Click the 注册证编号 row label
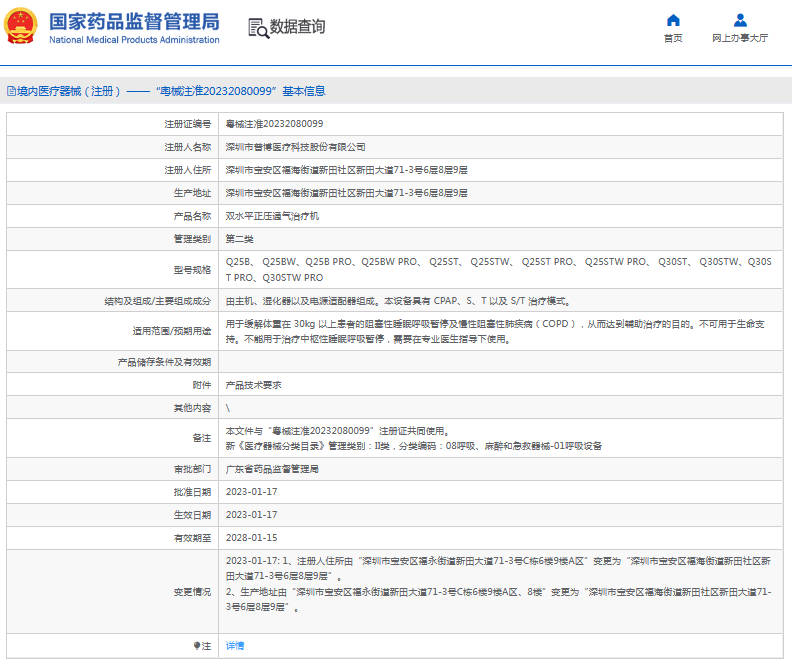This screenshot has width=792, height=665. point(187,124)
